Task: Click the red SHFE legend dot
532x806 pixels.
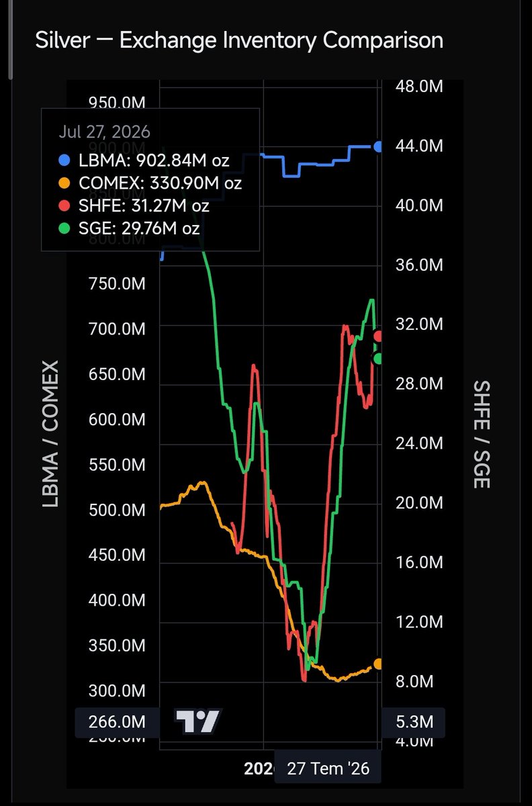Action: point(64,206)
